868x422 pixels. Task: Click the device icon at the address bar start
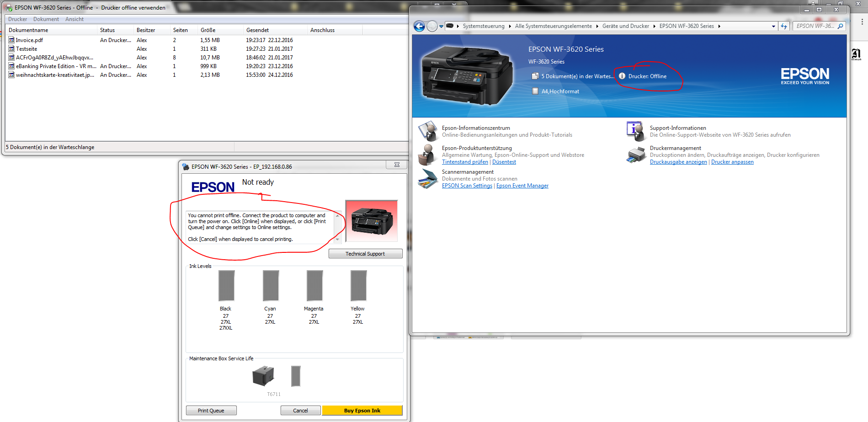[x=450, y=26]
